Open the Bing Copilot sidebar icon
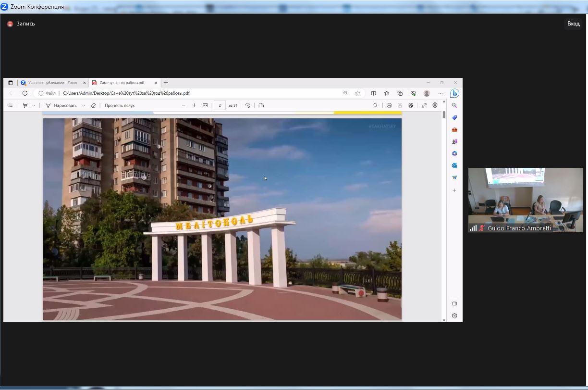The height and width of the screenshot is (390, 588). pos(454,93)
